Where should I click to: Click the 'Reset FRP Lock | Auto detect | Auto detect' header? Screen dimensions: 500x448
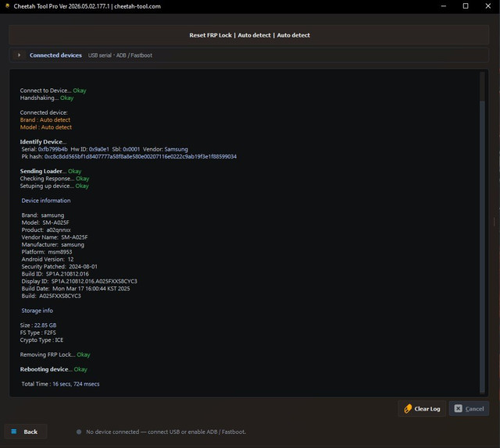click(x=249, y=35)
